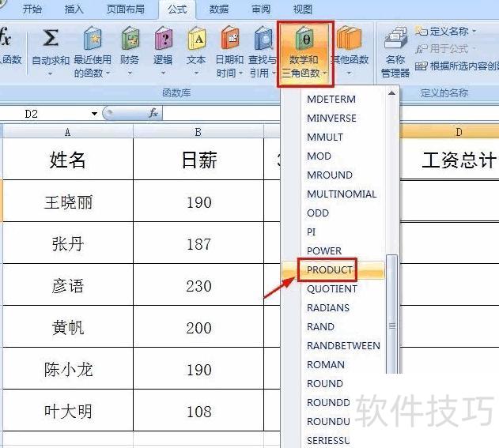Select the cell 张丹
The image size is (499, 448).
coord(68,243)
